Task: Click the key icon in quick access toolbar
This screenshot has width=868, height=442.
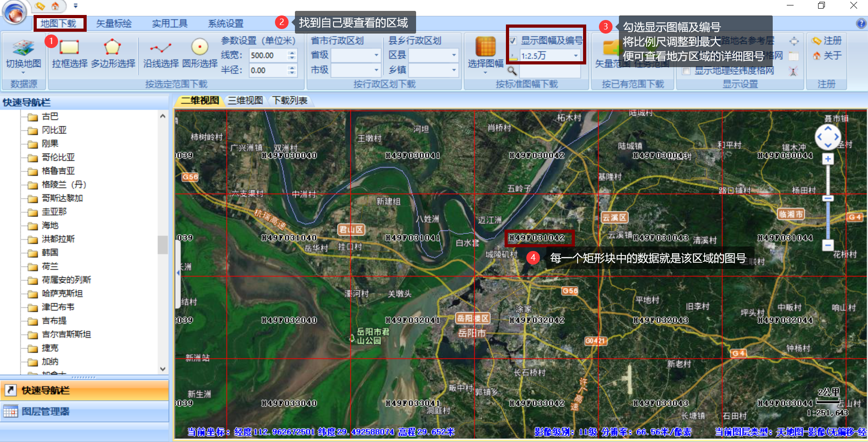Action: click(x=40, y=6)
